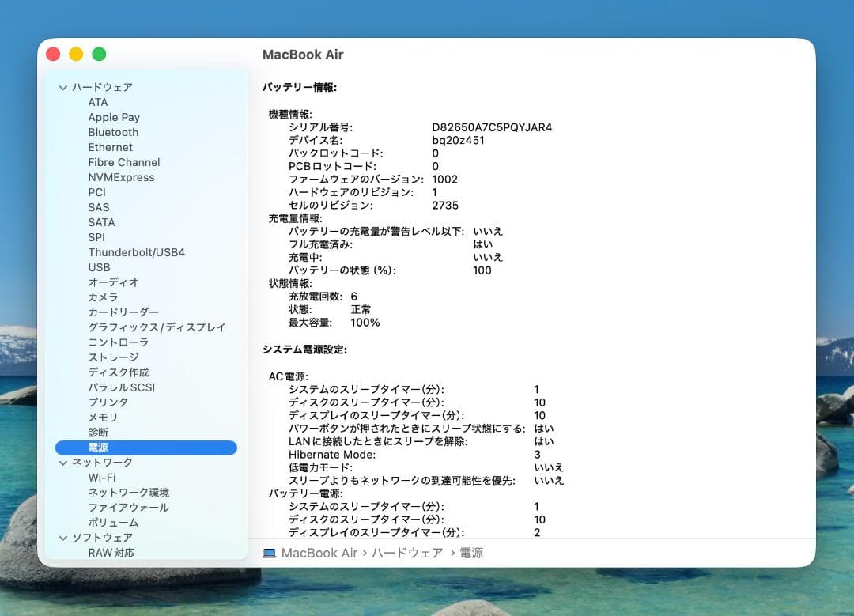This screenshot has height=616, width=854.
Task: Click the Hibernate Mode row
Action: click(414, 455)
